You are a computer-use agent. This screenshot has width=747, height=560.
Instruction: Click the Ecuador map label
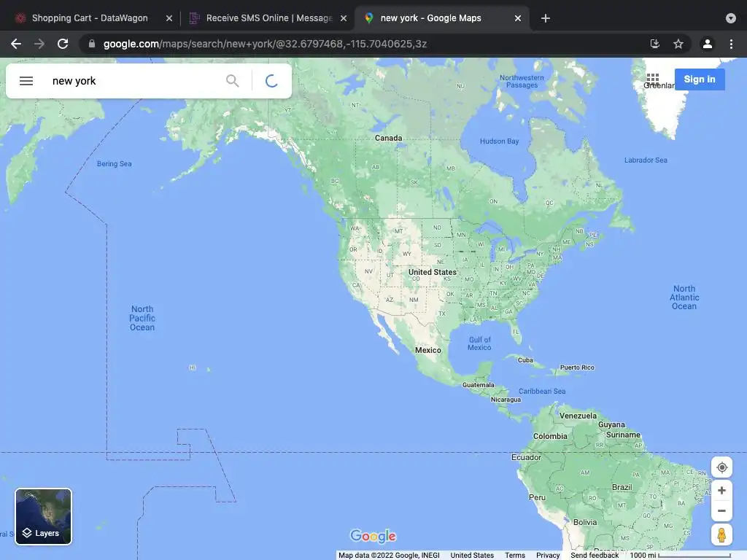(x=526, y=458)
